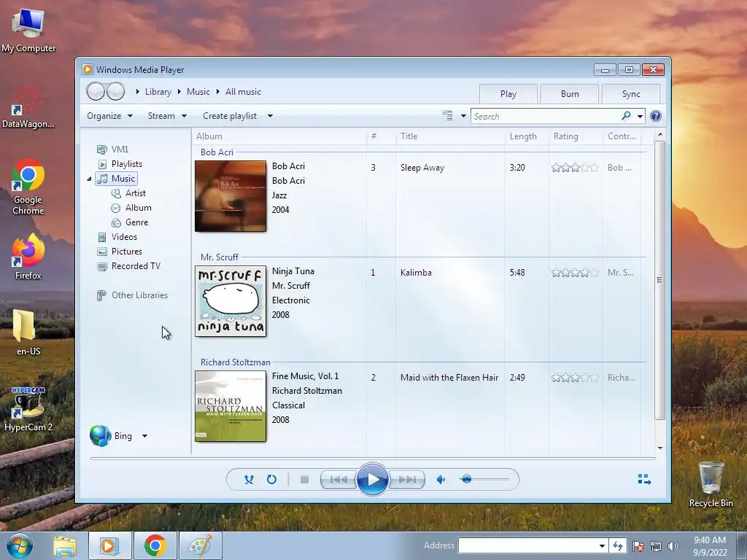Image resolution: width=747 pixels, height=560 pixels.
Task: Open the Stream menu
Action: point(167,116)
